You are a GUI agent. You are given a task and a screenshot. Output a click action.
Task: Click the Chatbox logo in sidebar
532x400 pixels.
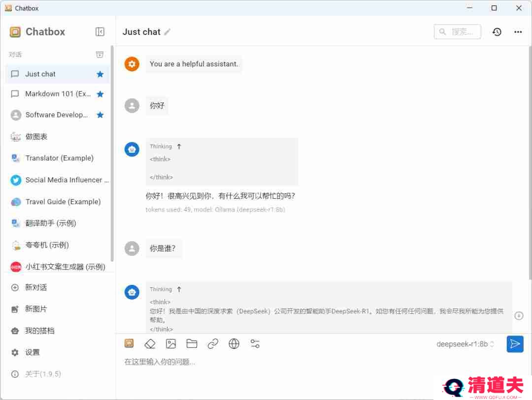pos(15,32)
